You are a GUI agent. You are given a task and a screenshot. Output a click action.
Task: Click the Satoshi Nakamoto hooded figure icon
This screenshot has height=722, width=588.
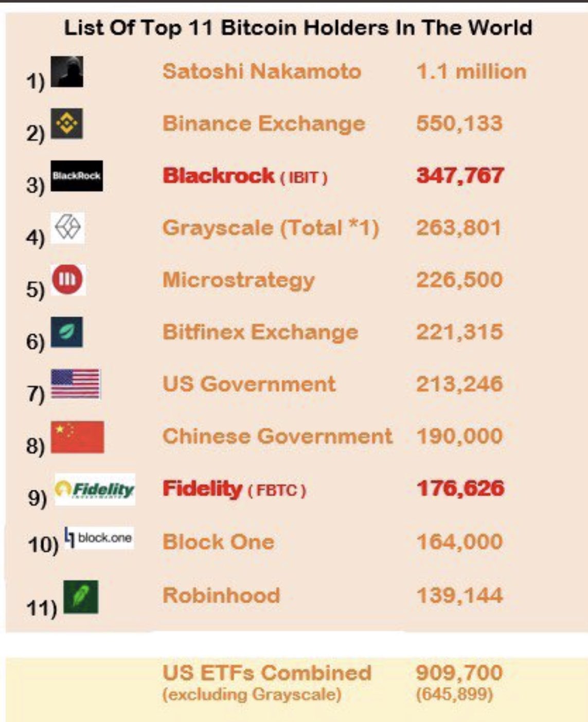[67, 71]
